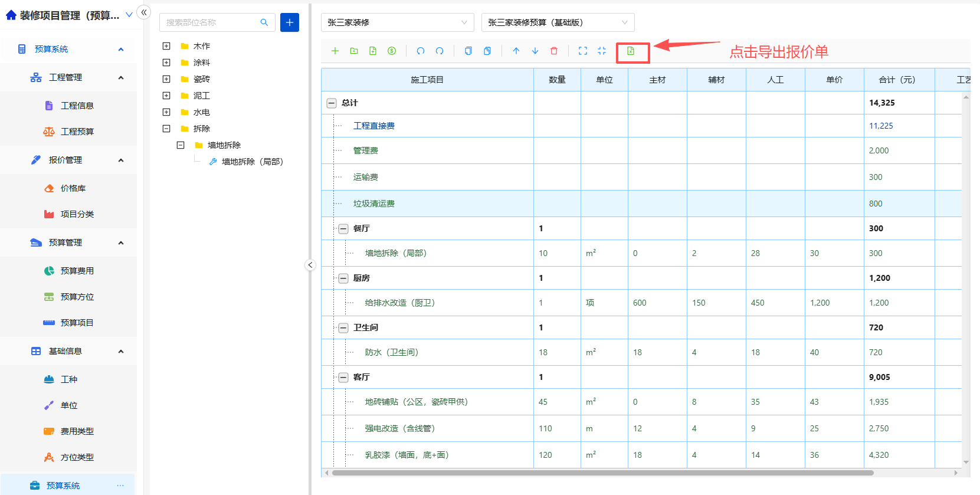The height and width of the screenshot is (495, 980).
Task: Click the red trash delete icon
Action: pos(554,51)
